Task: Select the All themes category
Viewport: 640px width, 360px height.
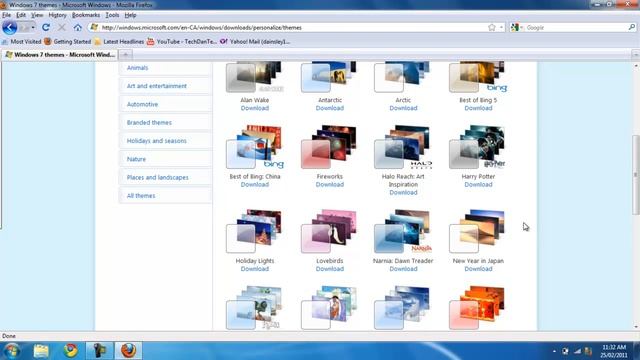Action: (141, 196)
